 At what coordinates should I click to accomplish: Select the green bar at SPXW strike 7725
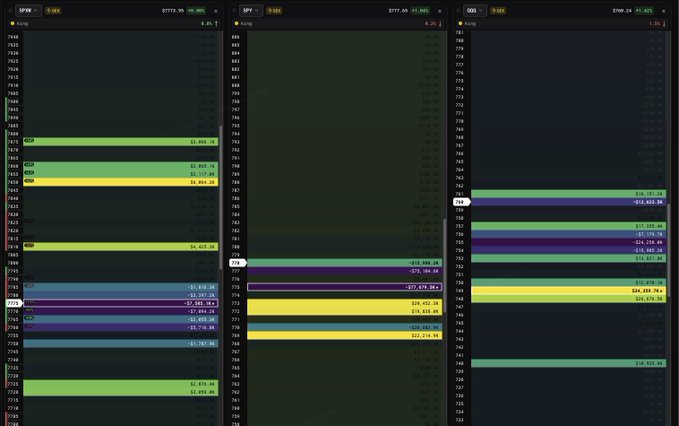[121, 384]
